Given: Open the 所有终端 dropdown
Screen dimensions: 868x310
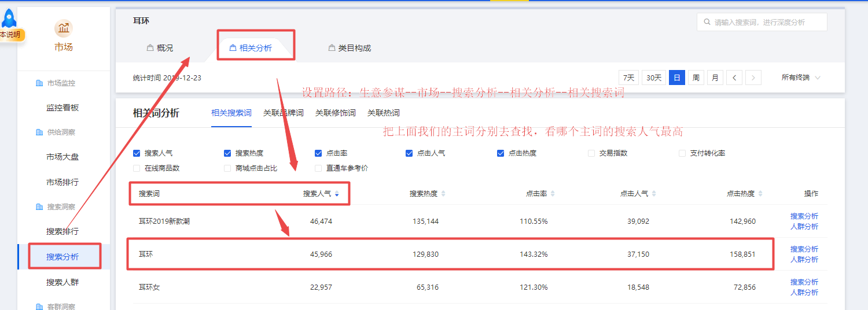Looking at the screenshot, I should click(801, 77).
